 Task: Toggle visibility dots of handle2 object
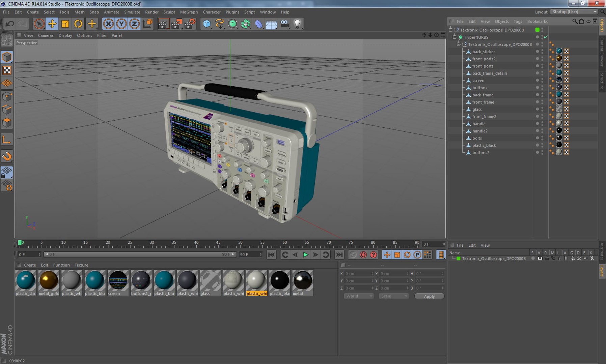pyautogui.click(x=542, y=131)
